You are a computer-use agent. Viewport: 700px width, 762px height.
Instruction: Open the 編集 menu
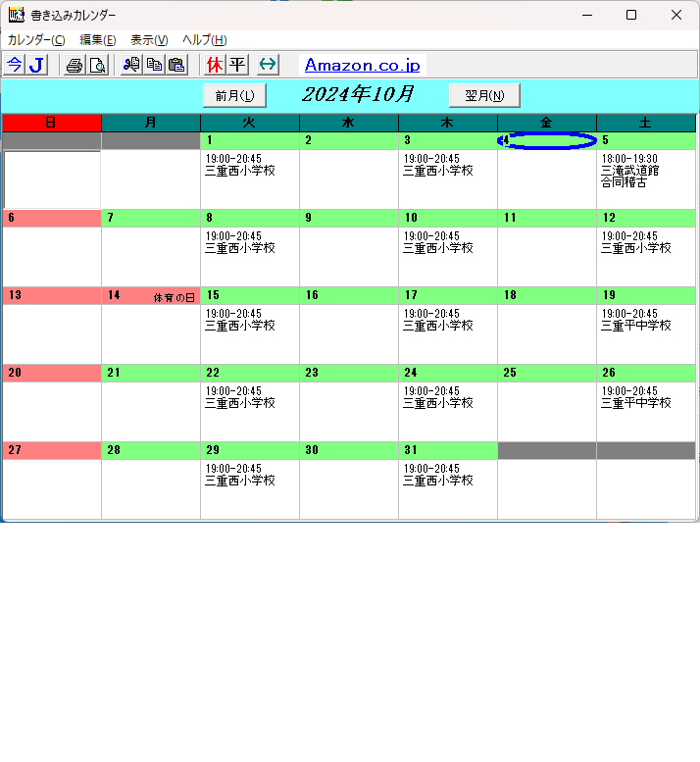pyautogui.click(x=97, y=40)
